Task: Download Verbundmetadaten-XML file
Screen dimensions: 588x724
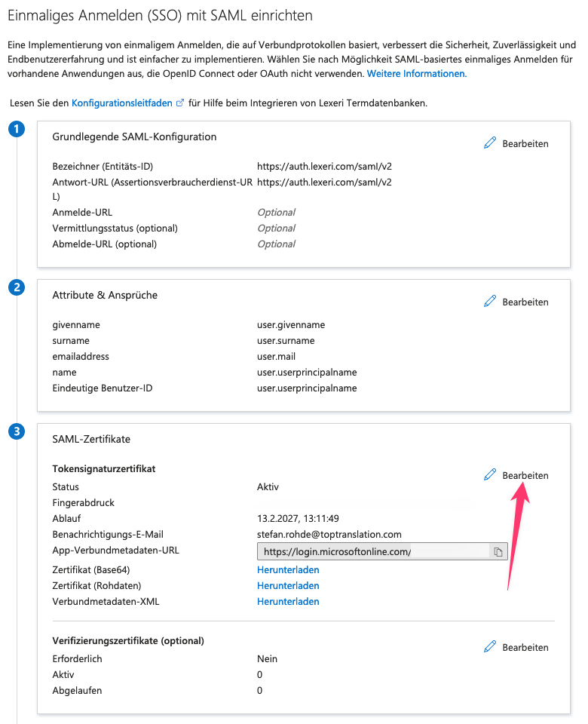Action: tap(288, 601)
